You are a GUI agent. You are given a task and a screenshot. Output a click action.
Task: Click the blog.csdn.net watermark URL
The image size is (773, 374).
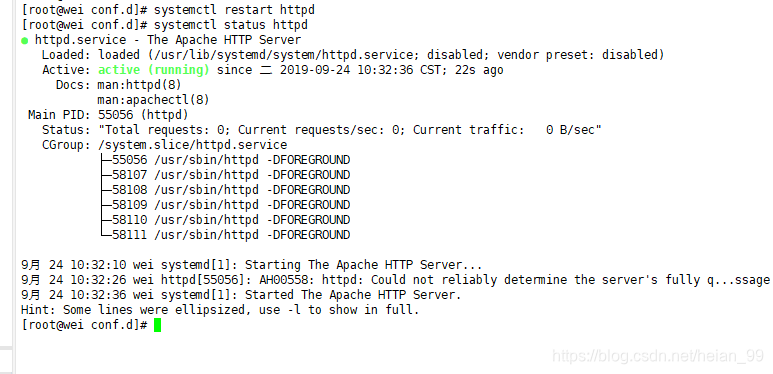658,356
